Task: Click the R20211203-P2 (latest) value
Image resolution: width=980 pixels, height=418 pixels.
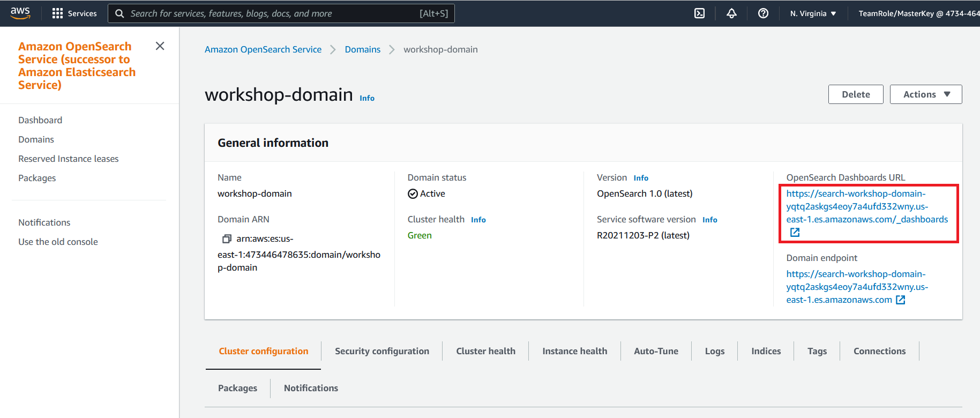Action: [x=643, y=235]
